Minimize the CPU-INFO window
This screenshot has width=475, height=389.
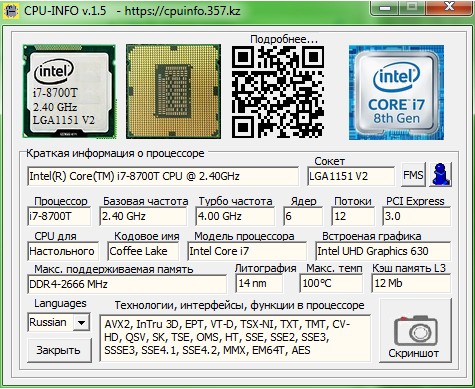click(x=385, y=7)
